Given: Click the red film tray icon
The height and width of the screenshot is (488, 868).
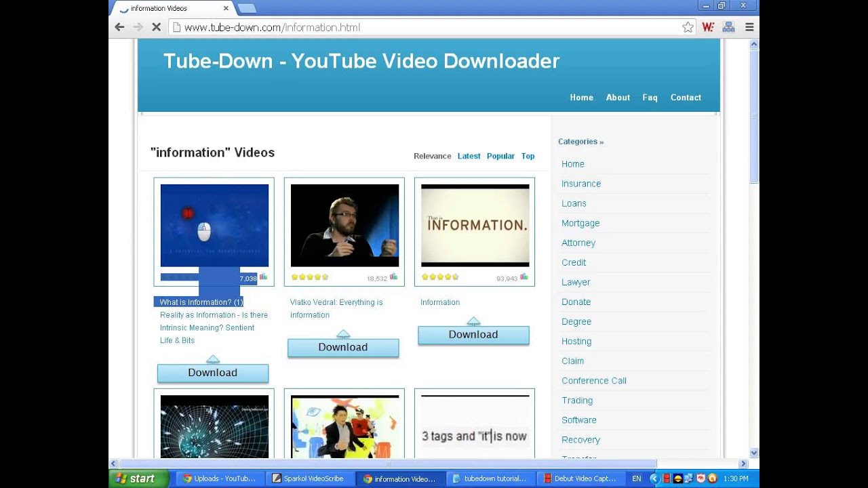Looking at the screenshot, I should [667, 479].
